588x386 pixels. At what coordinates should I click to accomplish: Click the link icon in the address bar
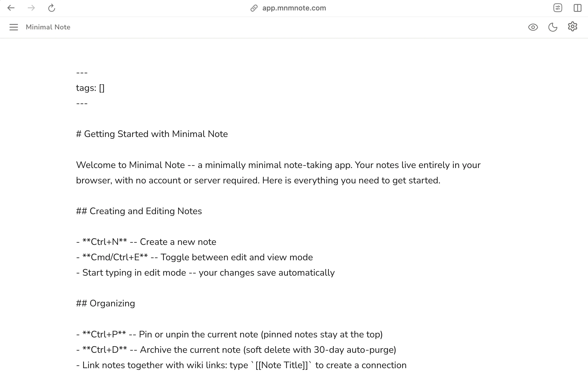tap(253, 8)
